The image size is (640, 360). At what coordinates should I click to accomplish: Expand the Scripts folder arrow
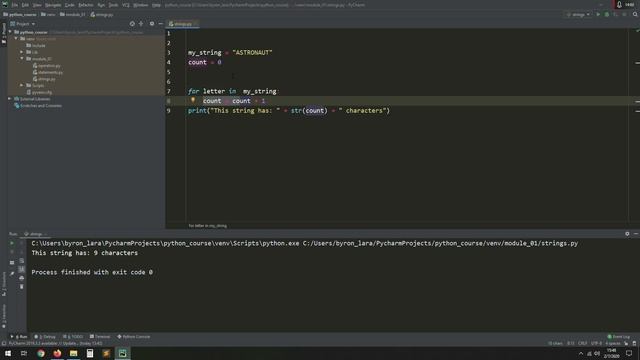(x=22, y=85)
